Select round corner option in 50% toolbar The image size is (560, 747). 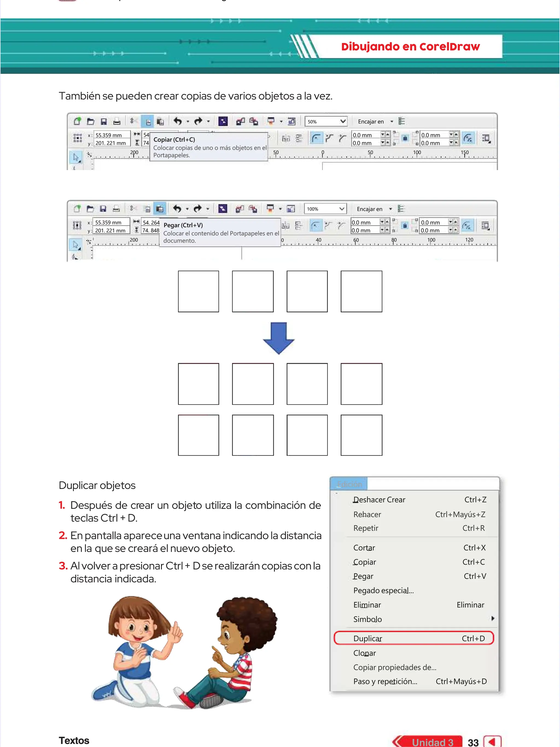pos(316,138)
